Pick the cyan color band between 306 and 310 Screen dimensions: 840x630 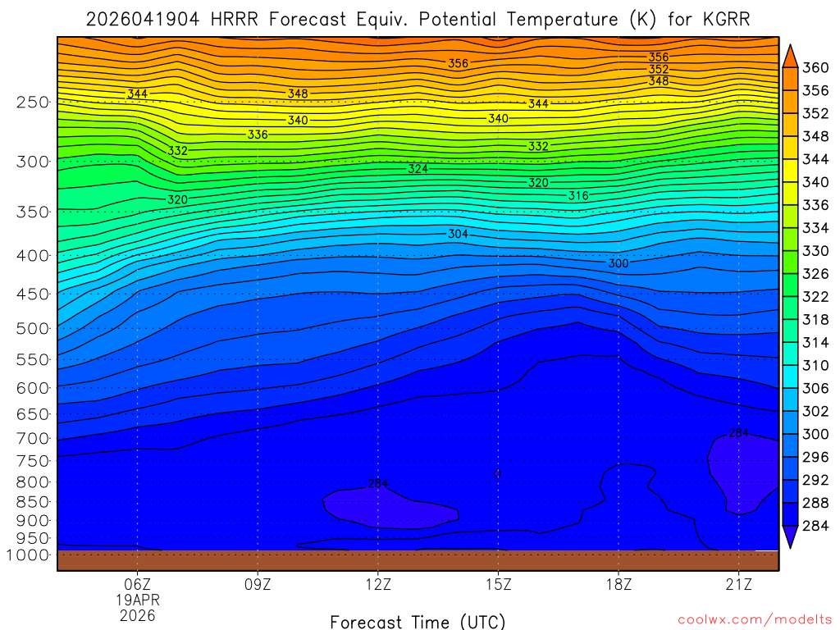(790, 377)
